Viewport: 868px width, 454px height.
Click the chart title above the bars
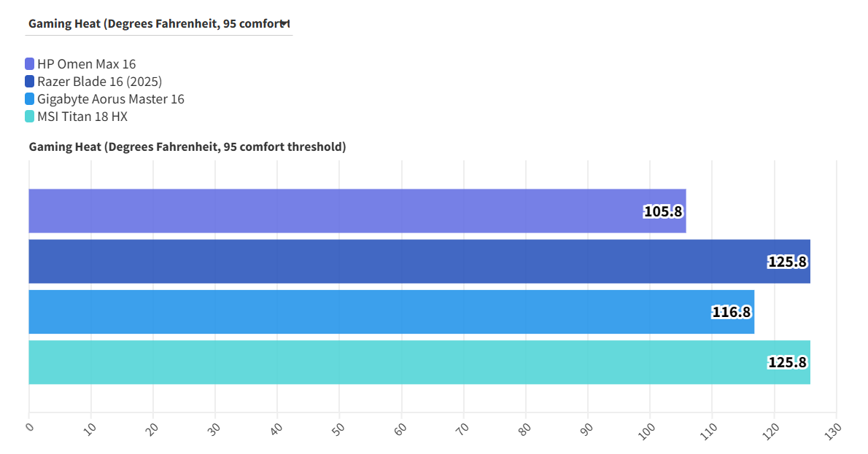click(187, 147)
